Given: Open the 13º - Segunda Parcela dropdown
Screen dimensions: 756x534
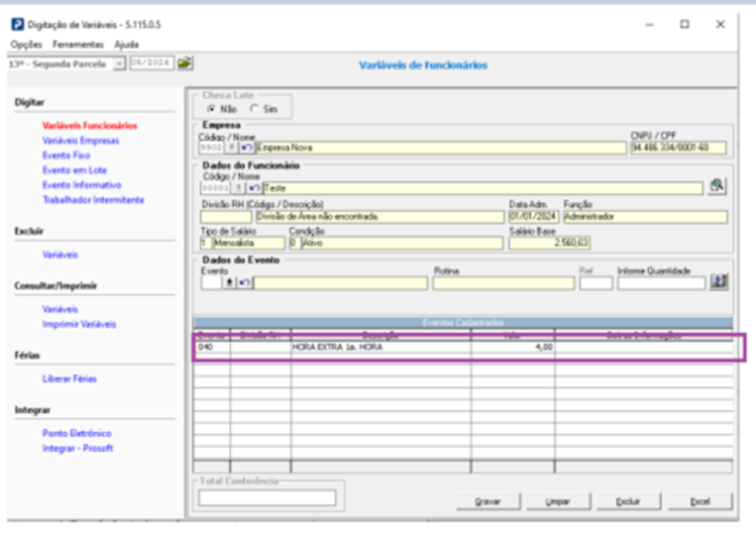Looking at the screenshot, I should click(119, 63).
